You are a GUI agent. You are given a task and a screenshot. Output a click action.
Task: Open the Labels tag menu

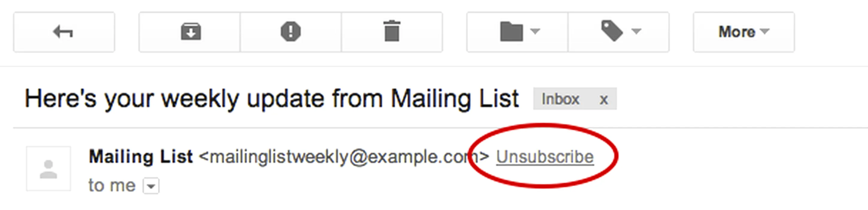click(619, 32)
